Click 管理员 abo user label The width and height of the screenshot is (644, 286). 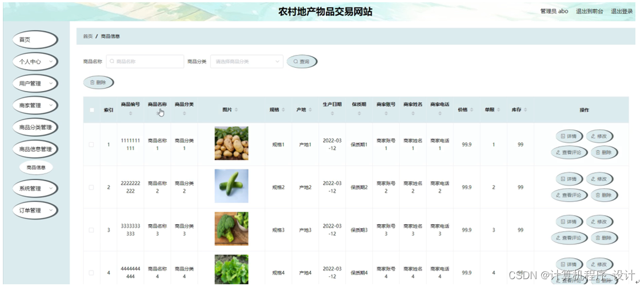pos(554,11)
